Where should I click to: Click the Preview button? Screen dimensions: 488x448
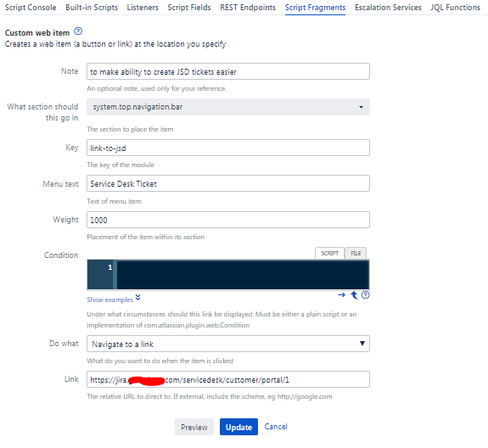194,427
